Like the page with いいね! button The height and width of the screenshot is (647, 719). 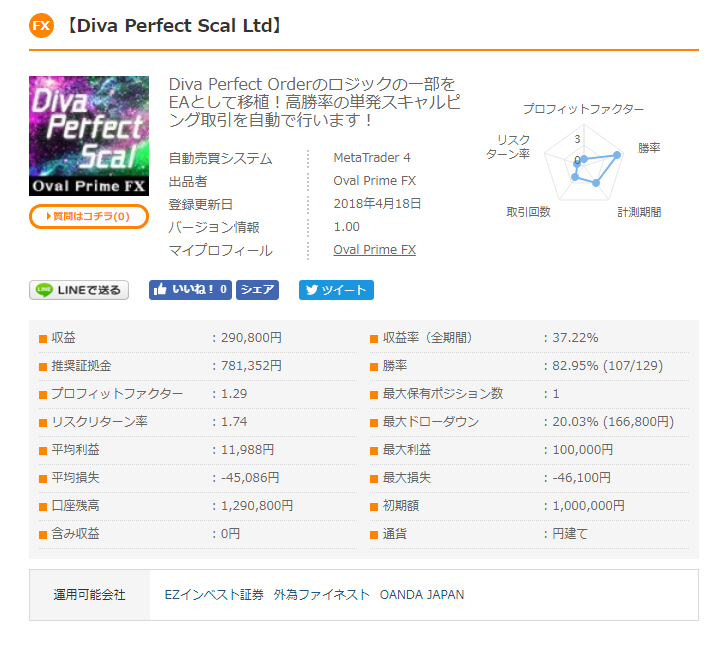[190, 290]
